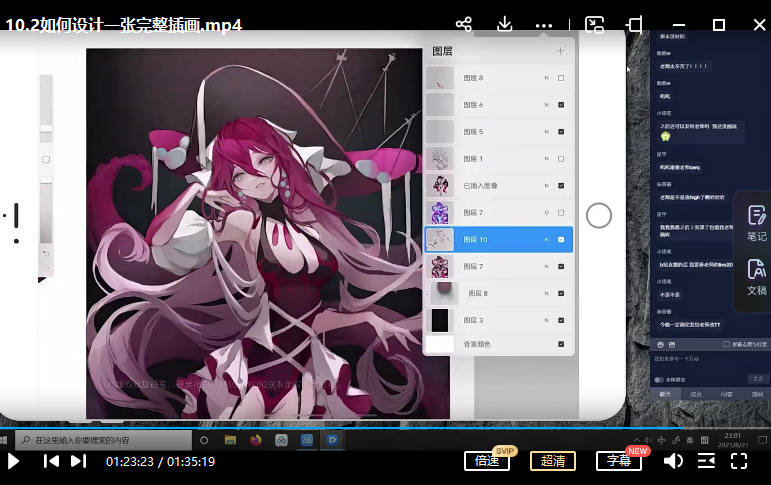Image resolution: width=771 pixels, height=485 pixels.
Task: Open the playlist icon beside volume
Action: click(706, 461)
